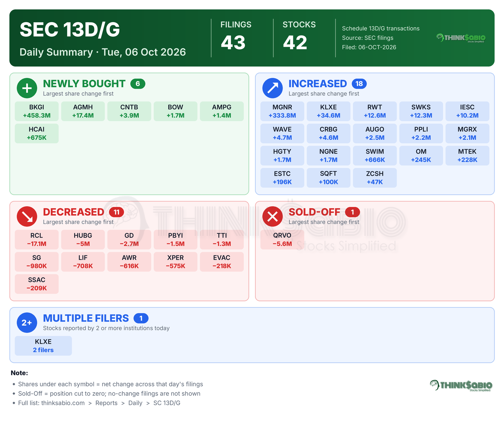
Task: Select the AGMH +17.4M tile
Action: click(83, 111)
